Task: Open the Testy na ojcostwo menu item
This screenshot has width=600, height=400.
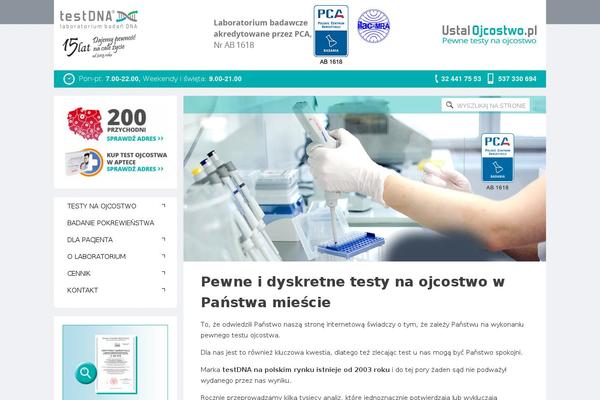Action: [102, 206]
